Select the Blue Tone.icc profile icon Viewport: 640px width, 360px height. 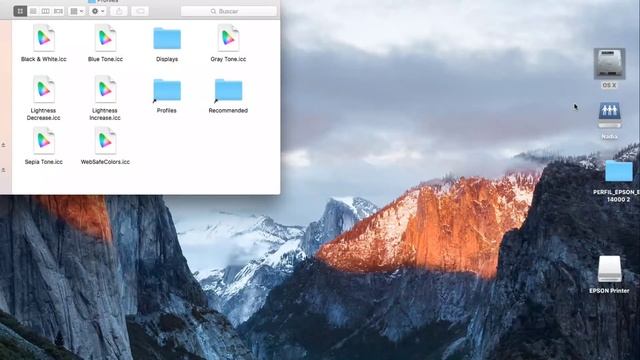(105, 38)
